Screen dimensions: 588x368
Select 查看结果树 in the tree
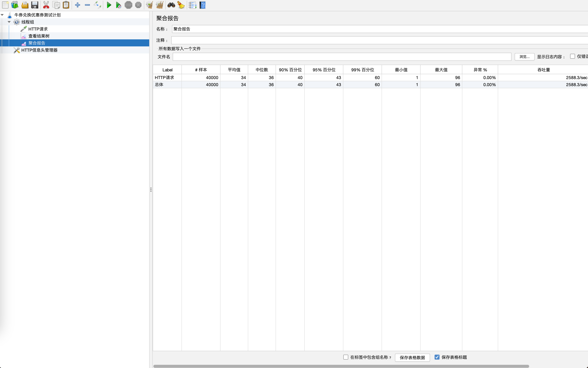[x=39, y=36]
